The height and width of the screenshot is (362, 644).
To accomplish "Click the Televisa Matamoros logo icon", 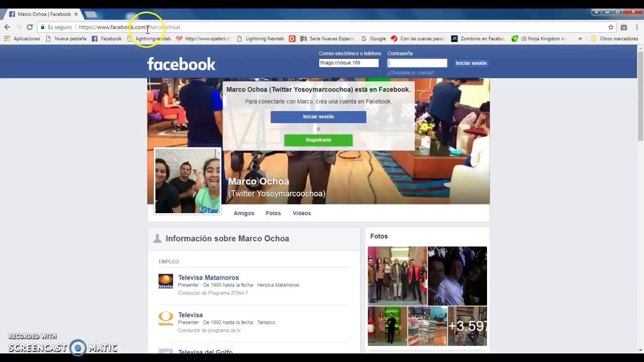I will [166, 281].
